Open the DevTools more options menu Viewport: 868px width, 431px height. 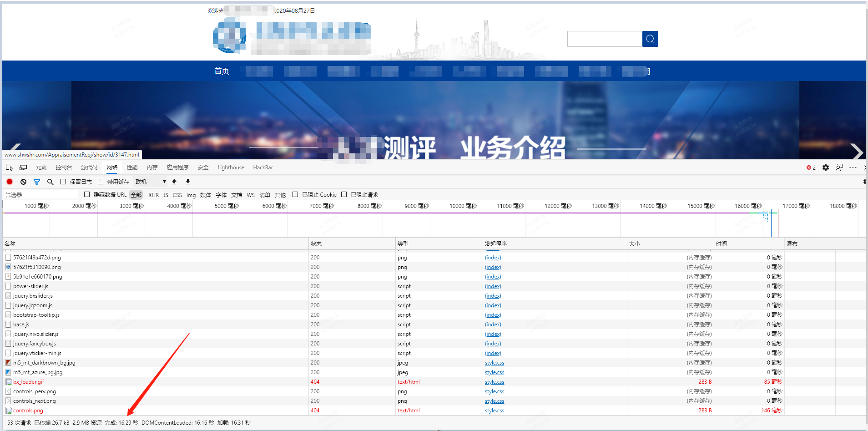[853, 167]
